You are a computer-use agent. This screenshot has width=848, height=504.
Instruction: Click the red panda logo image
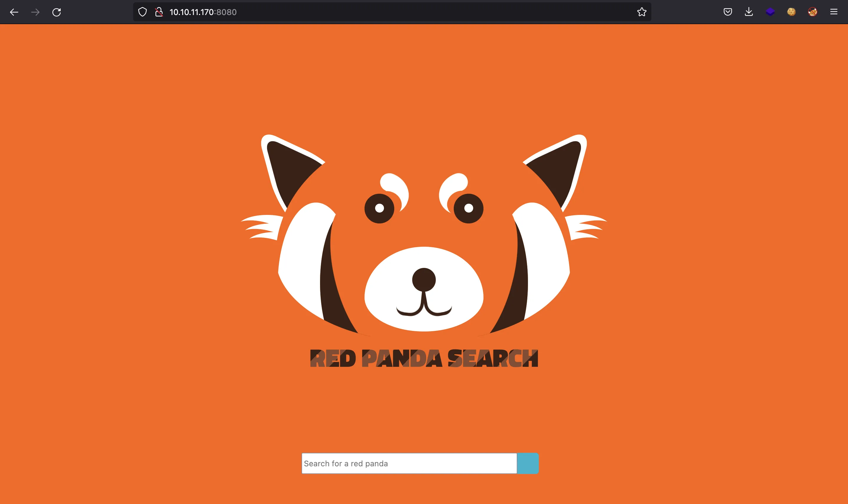point(424,235)
